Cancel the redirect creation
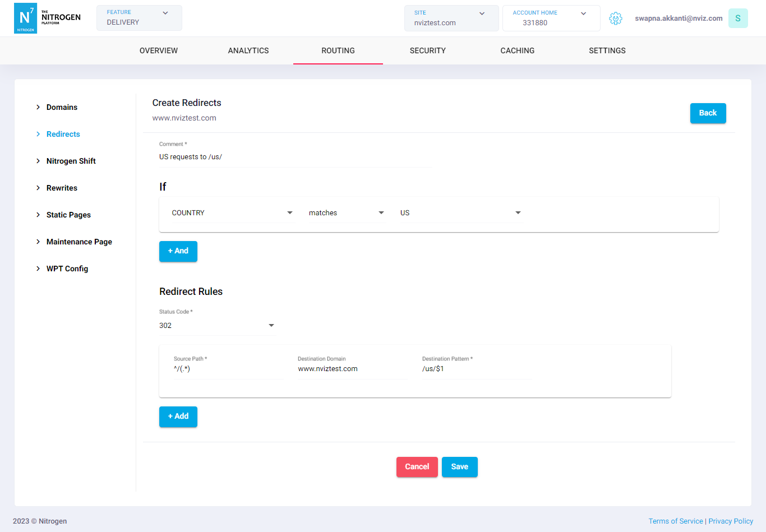This screenshot has width=766, height=532. pyautogui.click(x=417, y=467)
